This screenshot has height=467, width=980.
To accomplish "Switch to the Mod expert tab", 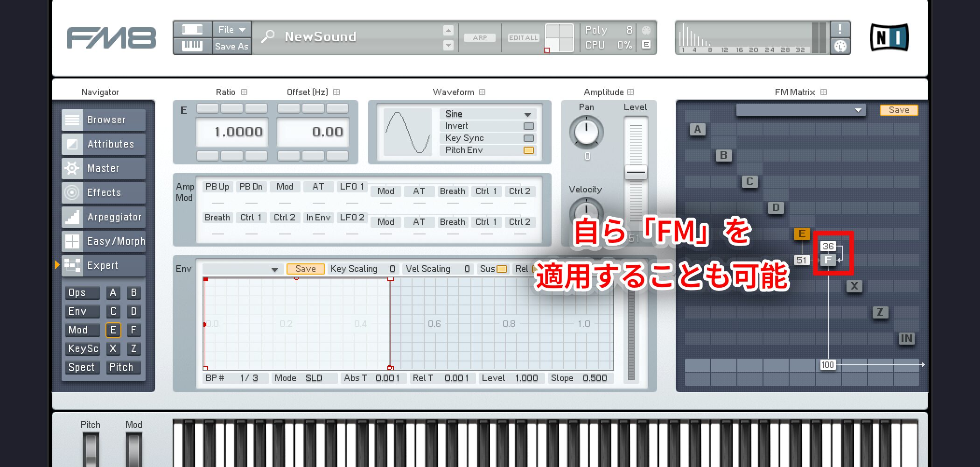I will tap(83, 330).
